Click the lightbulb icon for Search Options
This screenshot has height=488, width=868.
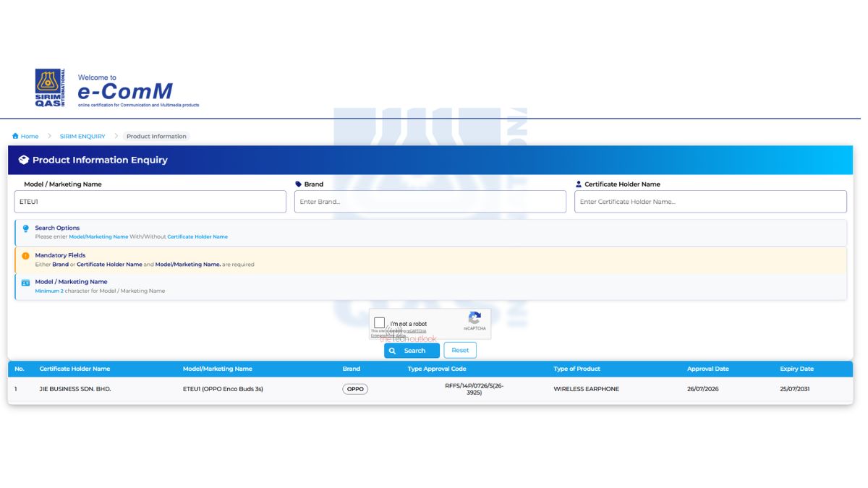tap(26, 228)
